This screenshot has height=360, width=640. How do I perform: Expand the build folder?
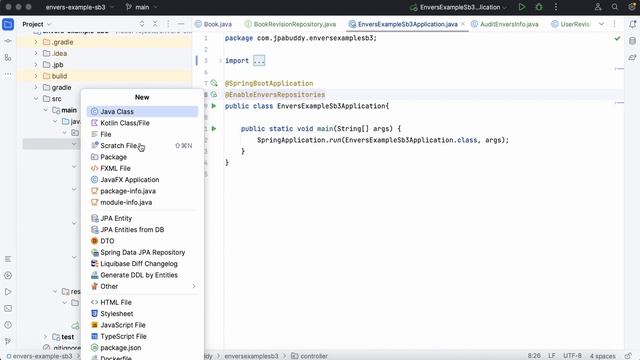pyautogui.click(x=36, y=76)
